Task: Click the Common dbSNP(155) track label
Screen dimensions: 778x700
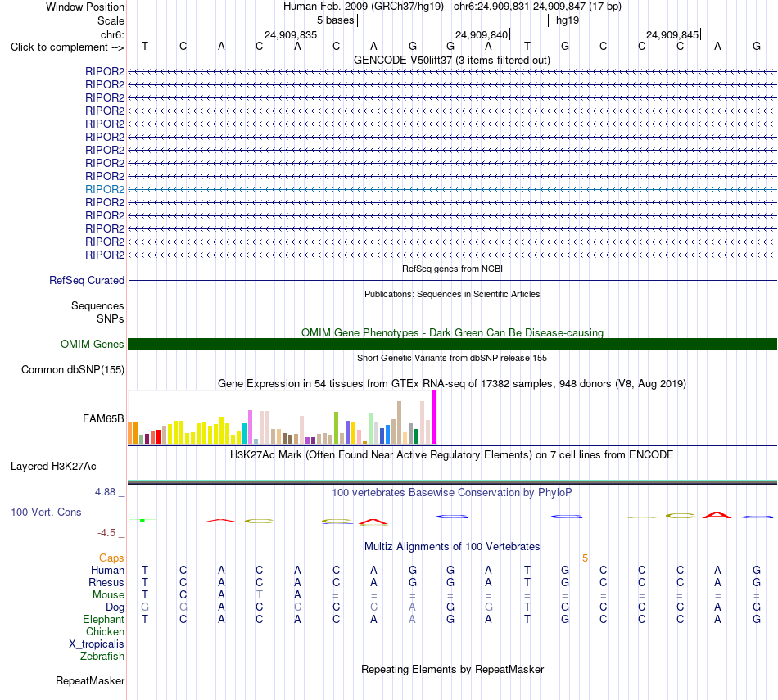Action: [73, 369]
